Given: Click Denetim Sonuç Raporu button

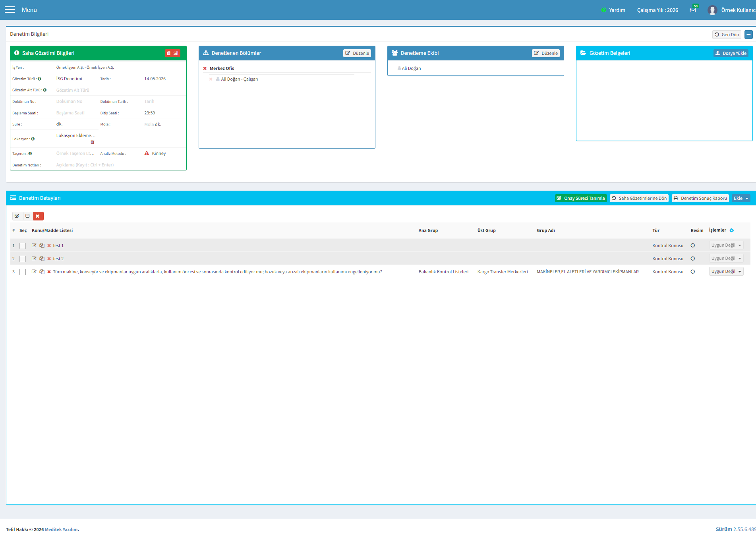Looking at the screenshot, I should [700, 198].
